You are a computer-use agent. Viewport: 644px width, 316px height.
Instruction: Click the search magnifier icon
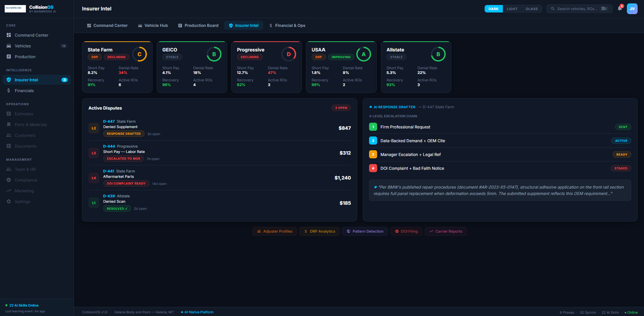[x=553, y=9]
